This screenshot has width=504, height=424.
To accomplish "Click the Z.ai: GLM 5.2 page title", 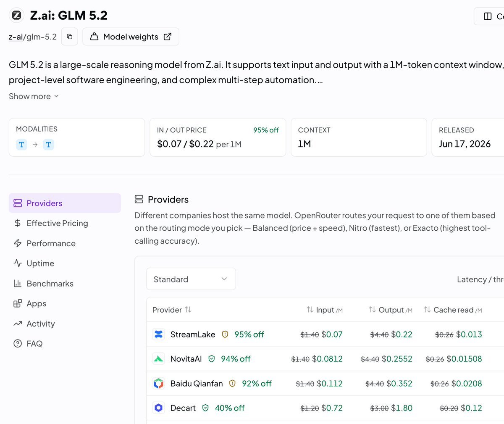I will click(x=69, y=16).
